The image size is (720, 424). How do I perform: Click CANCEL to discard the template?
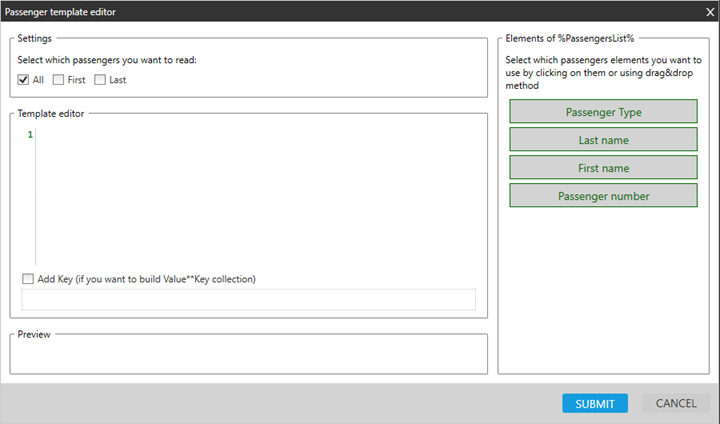tap(676, 403)
